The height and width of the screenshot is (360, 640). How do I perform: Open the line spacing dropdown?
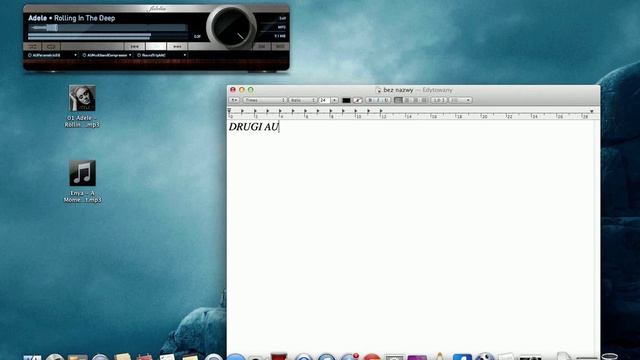[x=439, y=100]
